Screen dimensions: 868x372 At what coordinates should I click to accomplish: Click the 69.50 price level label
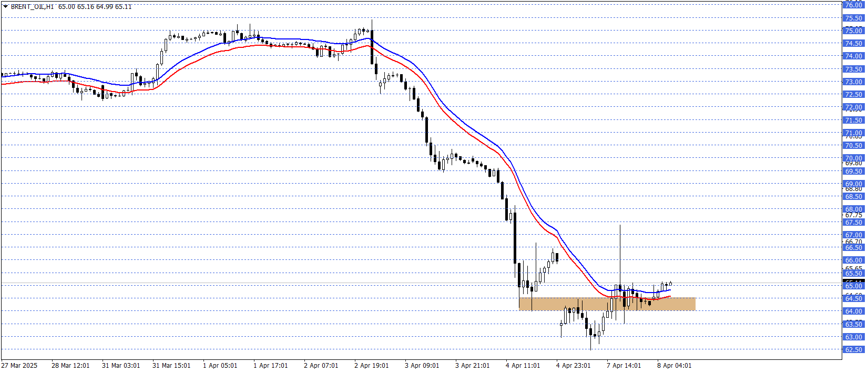coord(853,171)
